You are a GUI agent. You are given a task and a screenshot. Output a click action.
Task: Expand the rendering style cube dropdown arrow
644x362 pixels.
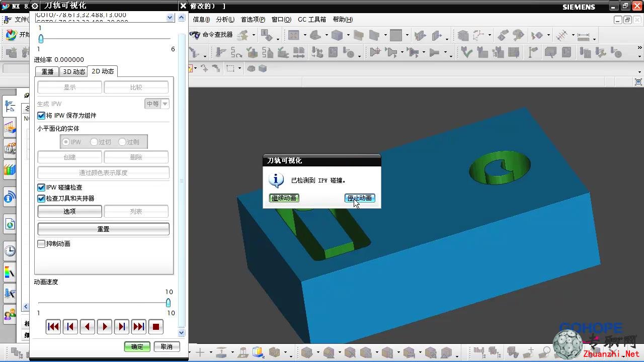click(x=348, y=36)
